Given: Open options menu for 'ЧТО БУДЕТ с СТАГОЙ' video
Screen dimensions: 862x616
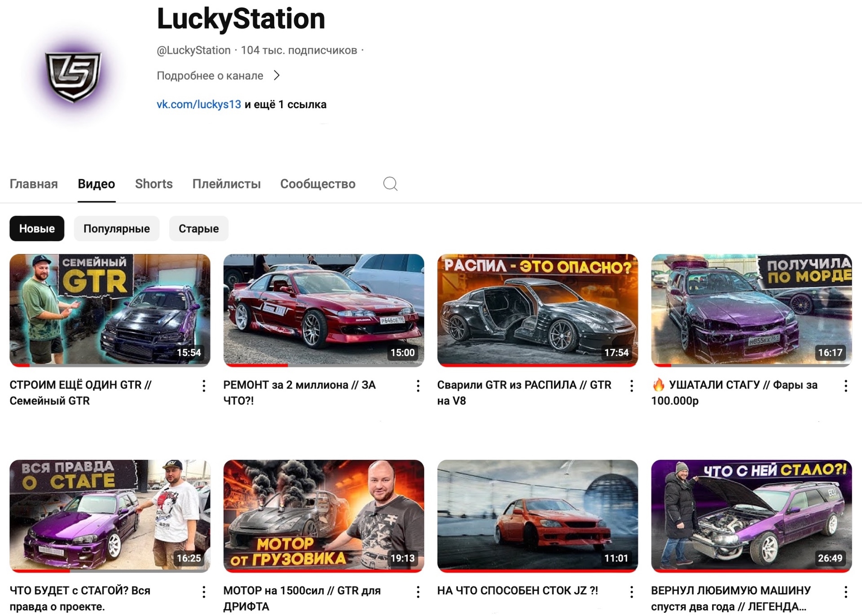Looking at the screenshot, I should (204, 592).
